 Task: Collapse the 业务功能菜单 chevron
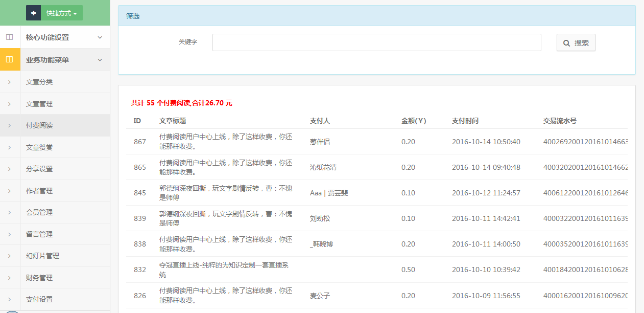click(x=100, y=60)
